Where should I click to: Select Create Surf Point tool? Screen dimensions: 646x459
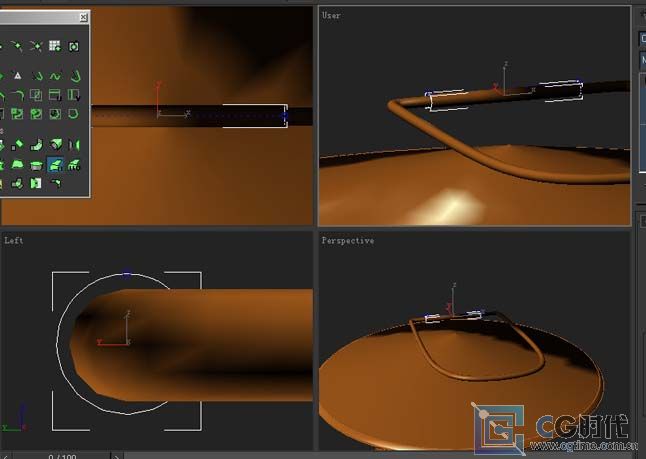pyautogui.click(x=54, y=46)
